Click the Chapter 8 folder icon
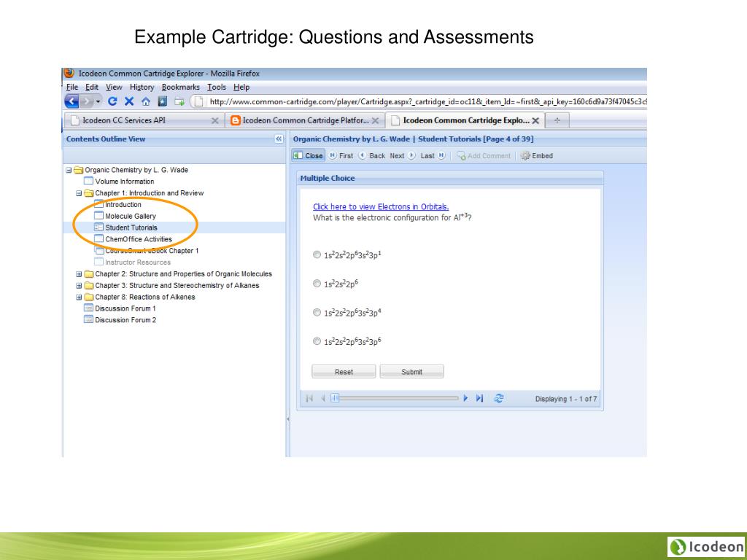The height and width of the screenshot is (560, 747). click(88, 297)
